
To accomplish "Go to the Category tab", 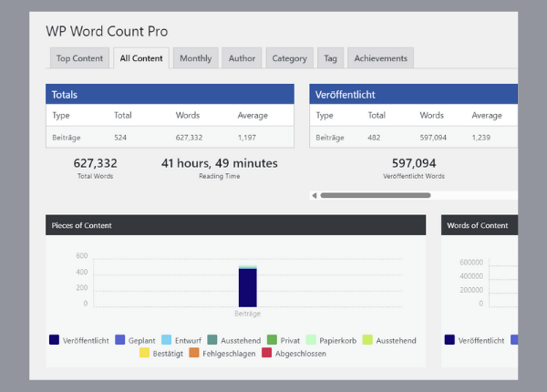I will pyautogui.click(x=289, y=58).
